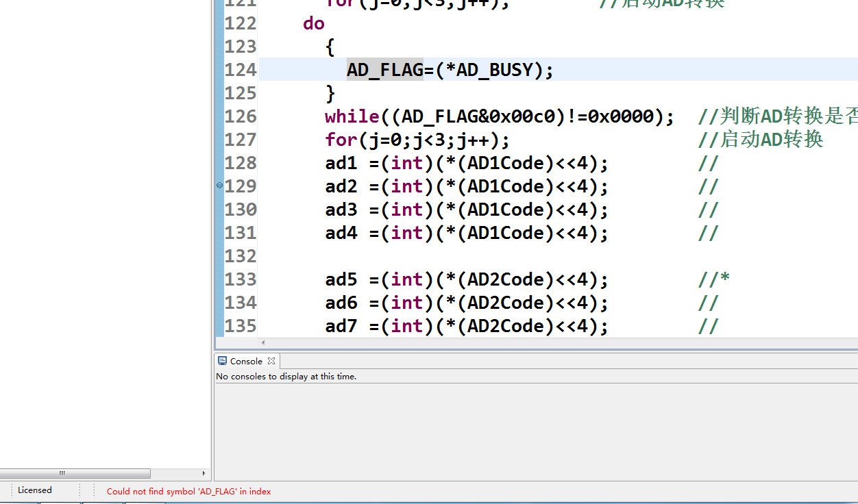Click the 'No consoles to display' message
Screen dimensions: 858x504
pos(286,376)
